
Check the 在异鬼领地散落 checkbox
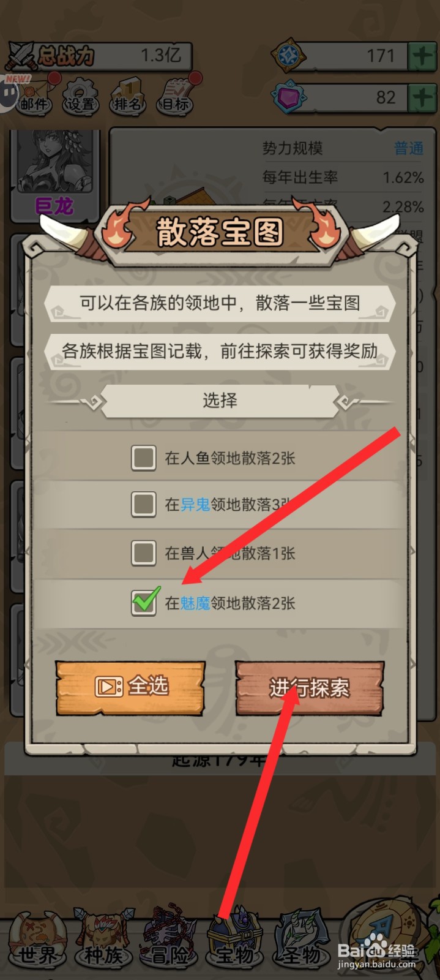[x=144, y=505]
